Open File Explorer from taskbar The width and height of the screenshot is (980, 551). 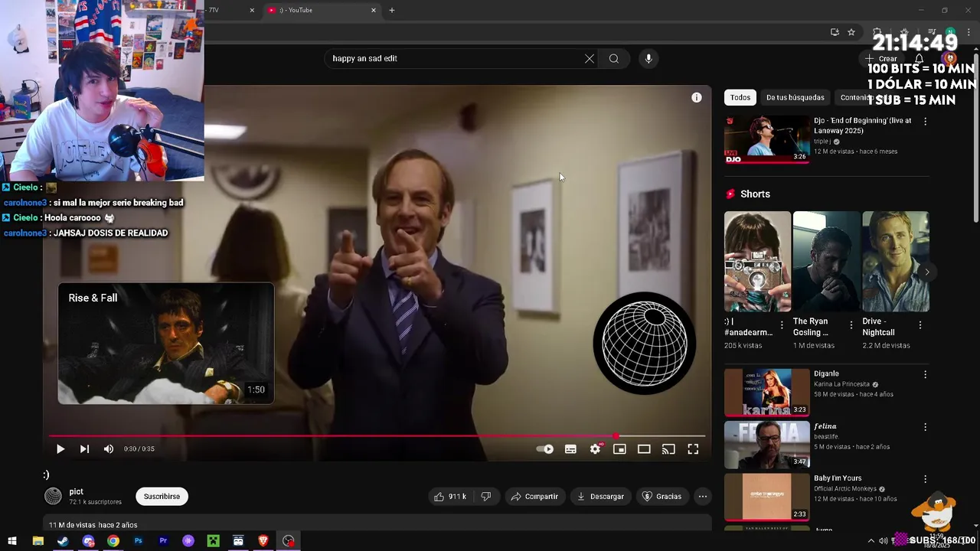point(38,541)
